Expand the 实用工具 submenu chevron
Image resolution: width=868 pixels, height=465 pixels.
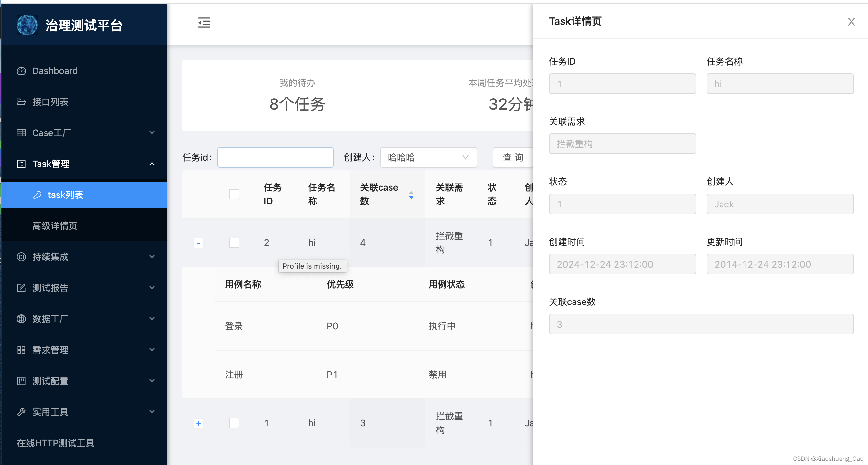152,411
